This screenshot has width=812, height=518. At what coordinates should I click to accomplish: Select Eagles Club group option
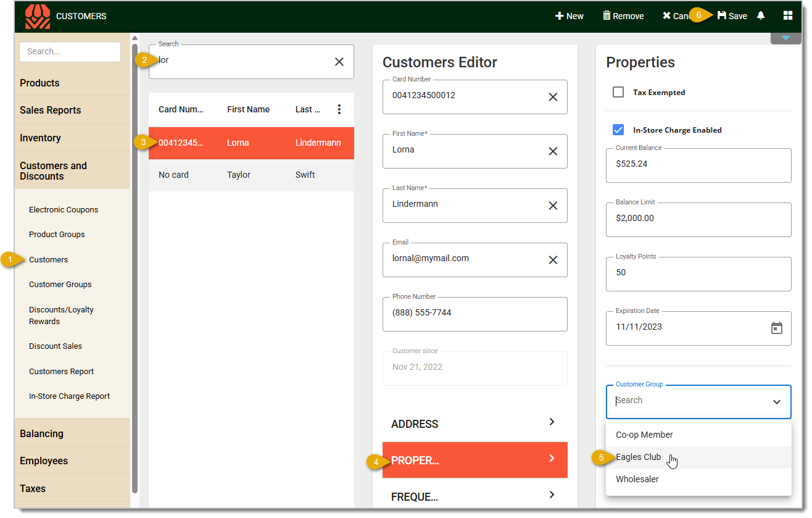698,457
